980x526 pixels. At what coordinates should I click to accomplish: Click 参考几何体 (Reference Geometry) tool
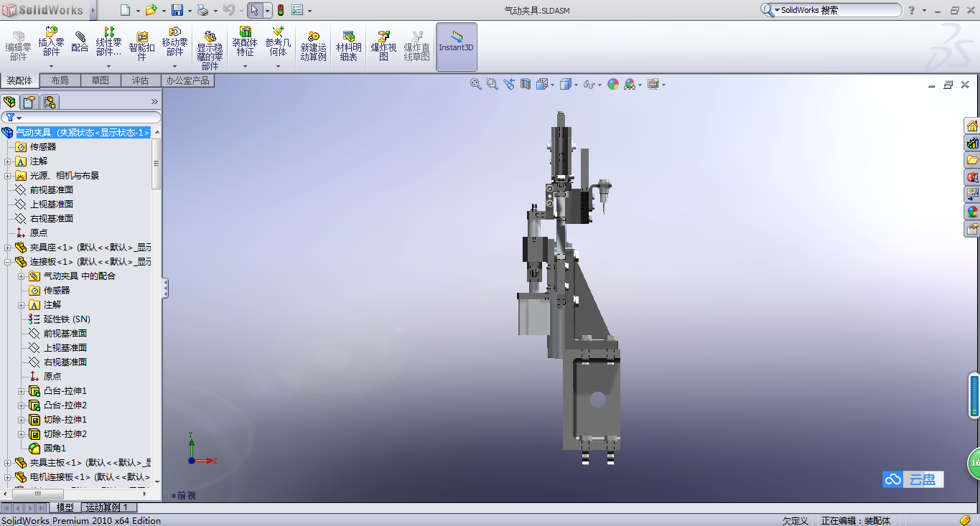coord(278,42)
